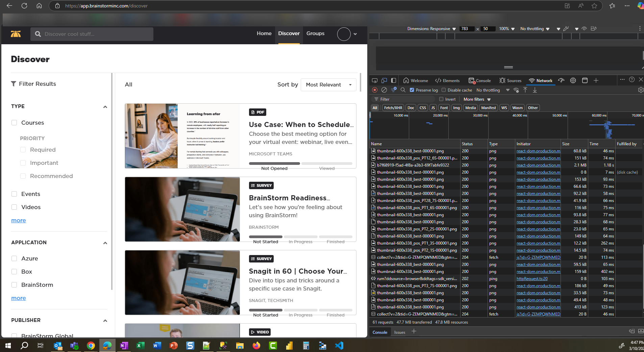Open the Application panel icon

coord(585,80)
